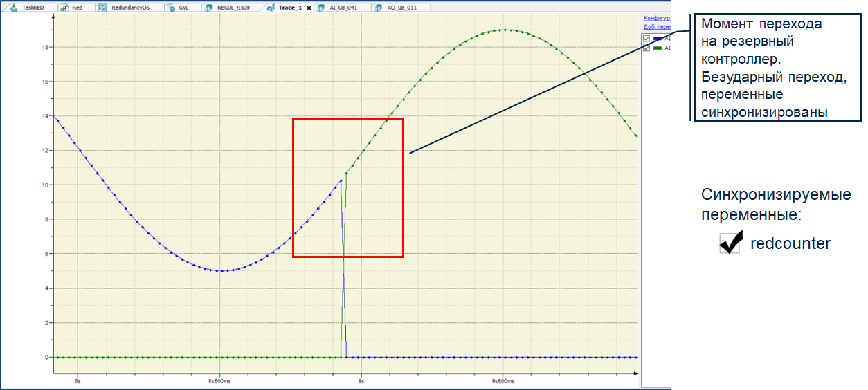This screenshot has width=868, height=390.
Task: Click the TaskRED tab icon
Action: [12, 8]
